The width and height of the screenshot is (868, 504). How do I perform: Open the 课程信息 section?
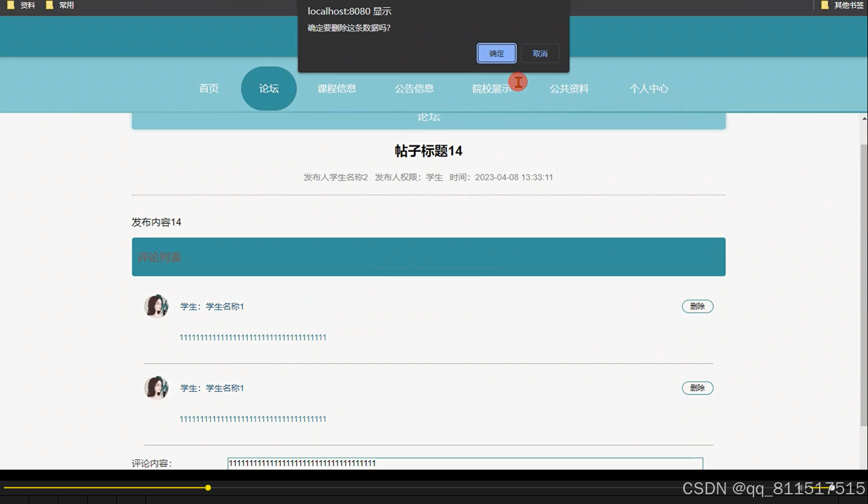[337, 88]
